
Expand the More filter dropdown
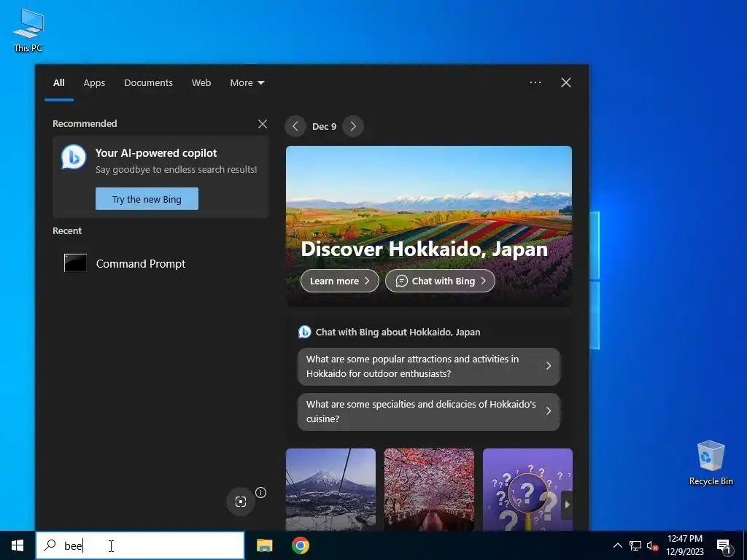247,83
